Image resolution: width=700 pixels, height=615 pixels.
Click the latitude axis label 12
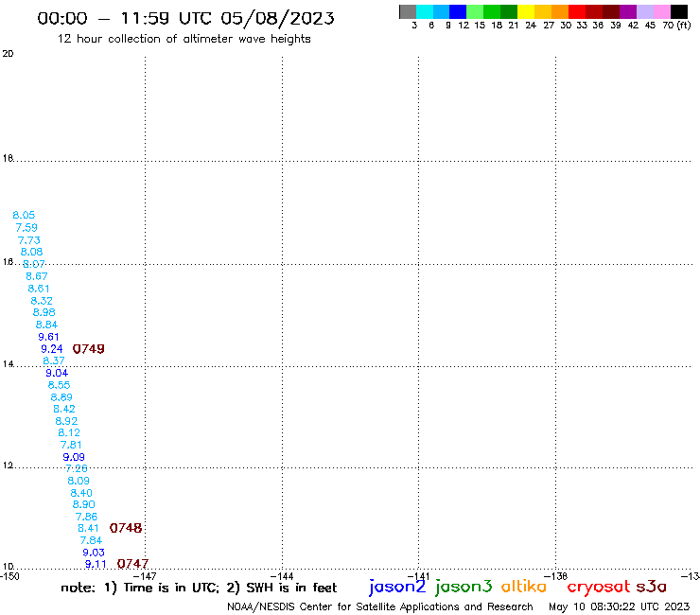click(x=8, y=466)
